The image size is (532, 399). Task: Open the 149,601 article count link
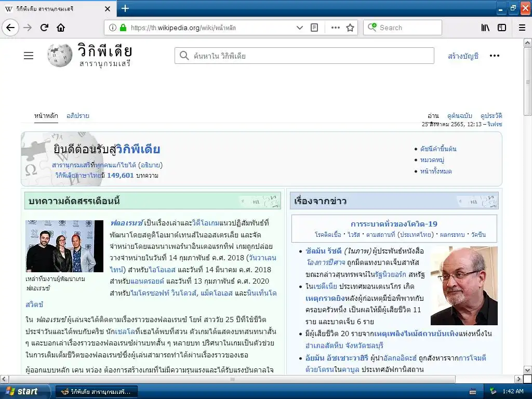[121, 176]
